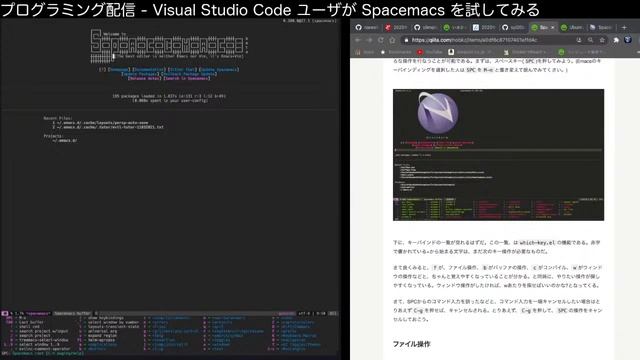Bookmark this page with the star
This screenshot has height=360, width=640.
[602, 40]
